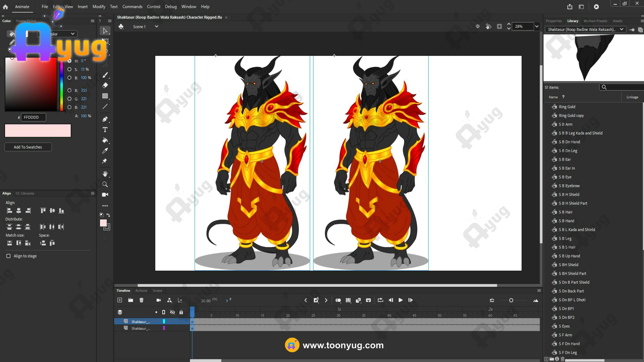Open the library document selector dropdown
Screen dimensions: 644x362
click(x=622, y=29)
